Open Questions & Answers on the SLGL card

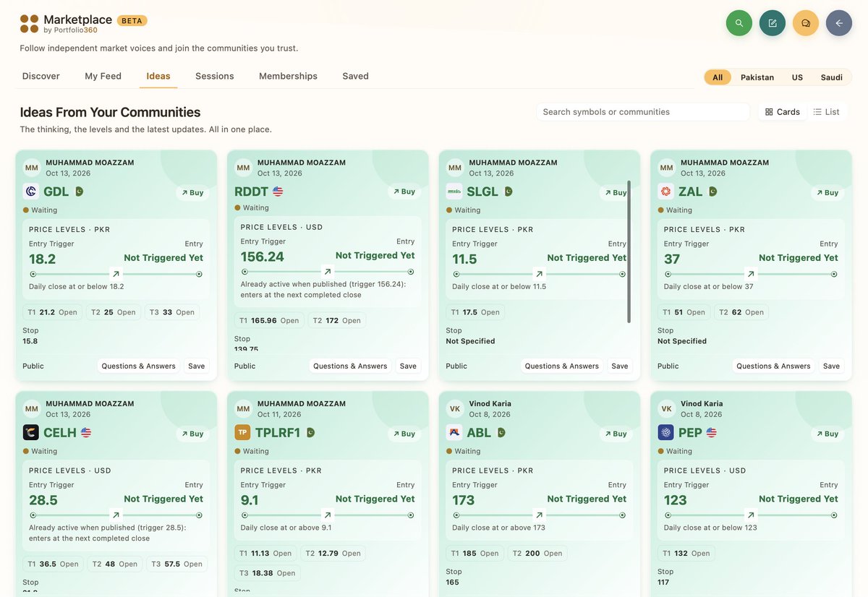pos(562,366)
